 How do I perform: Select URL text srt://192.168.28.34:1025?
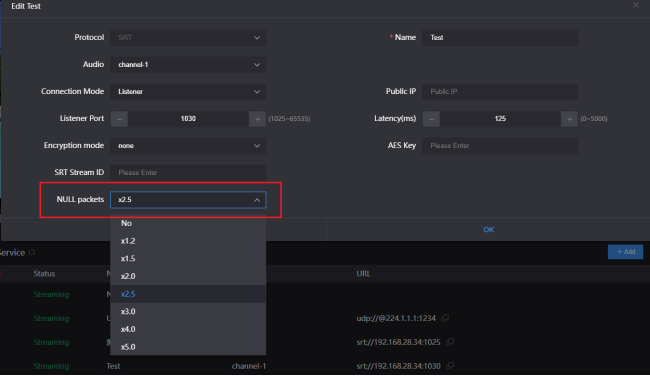(398, 342)
